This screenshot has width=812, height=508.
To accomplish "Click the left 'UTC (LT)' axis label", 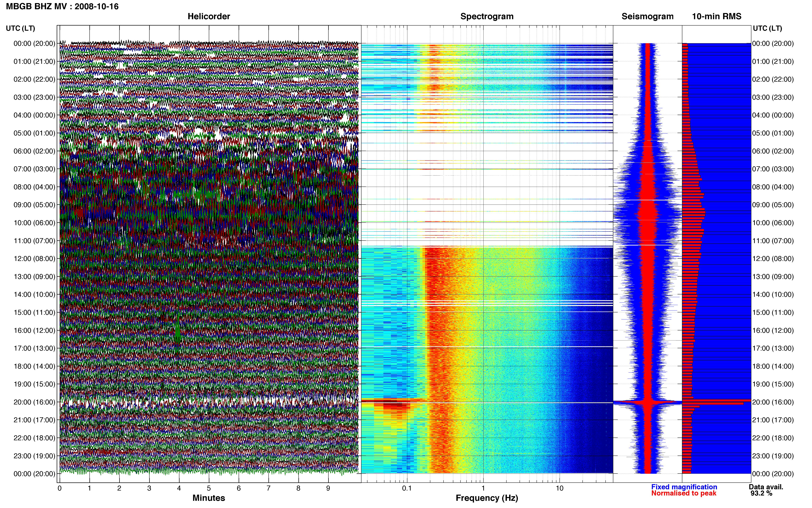I will (x=21, y=28).
